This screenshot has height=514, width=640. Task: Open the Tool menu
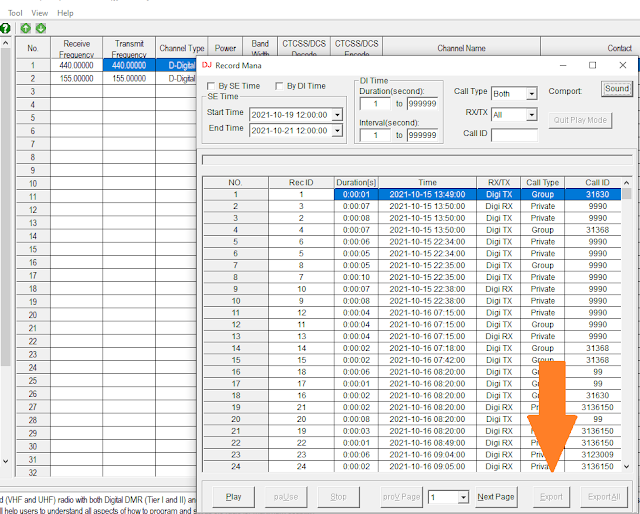[15, 13]
